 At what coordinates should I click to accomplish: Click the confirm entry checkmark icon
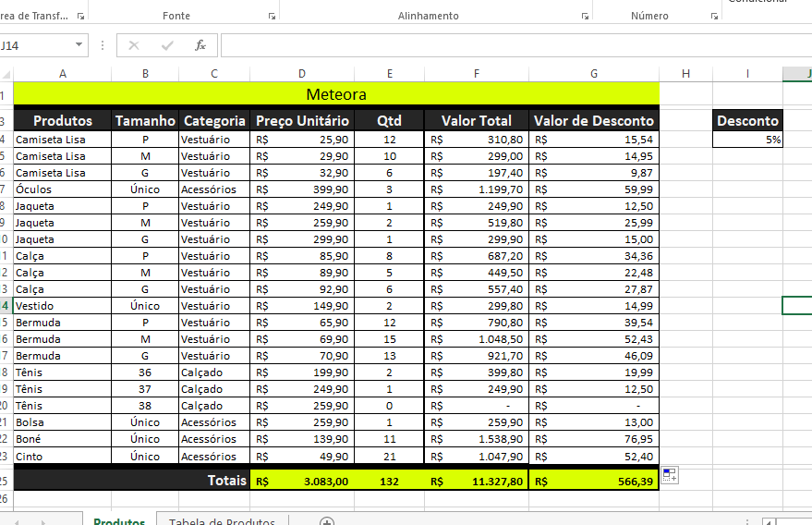pyautogui.click(x=167, y=45)
